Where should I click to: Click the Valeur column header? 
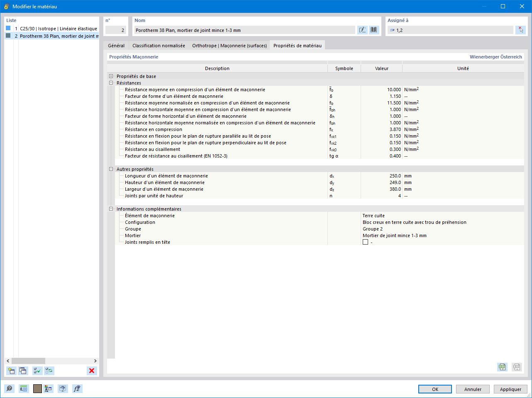382,68
